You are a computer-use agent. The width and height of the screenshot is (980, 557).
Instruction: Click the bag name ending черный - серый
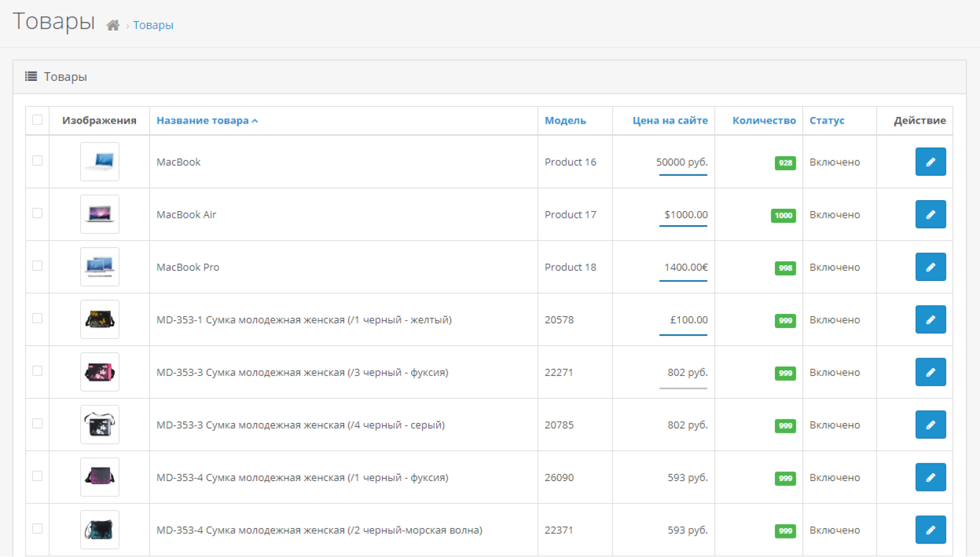coord(301,425)
